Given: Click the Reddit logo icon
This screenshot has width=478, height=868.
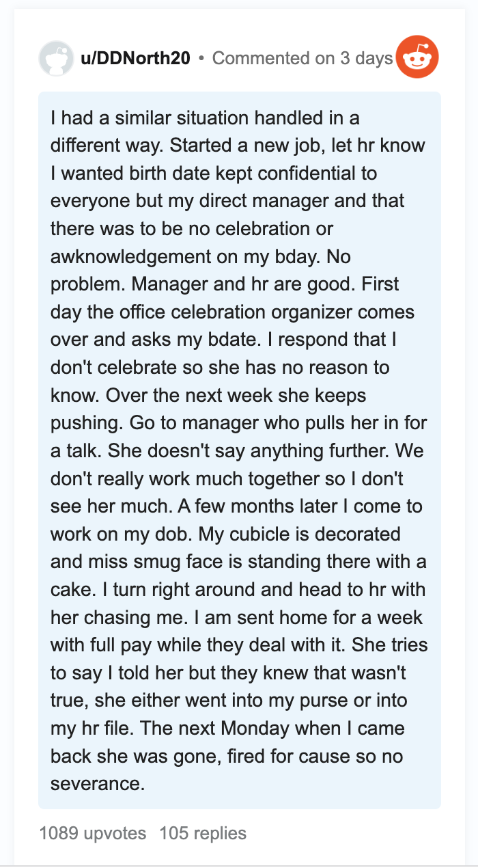Looking at the screenshot, I should click(419, 58).
